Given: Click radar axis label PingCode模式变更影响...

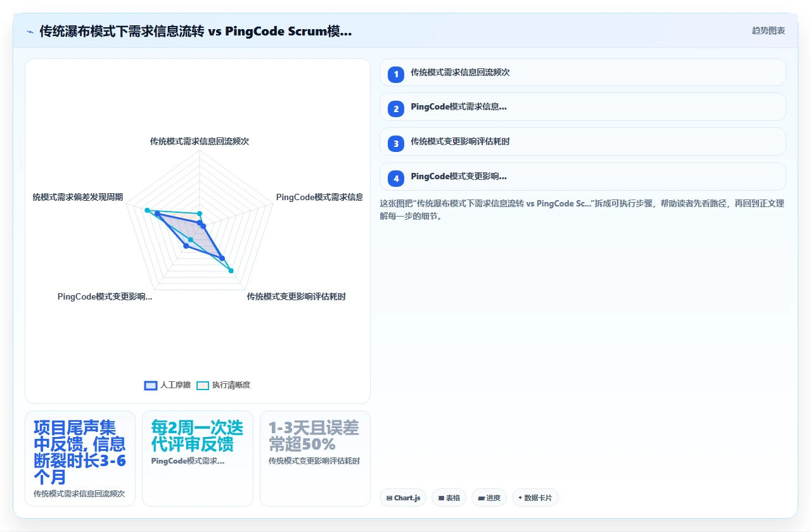Looking at the screenshot, I should tap(105, 296).
